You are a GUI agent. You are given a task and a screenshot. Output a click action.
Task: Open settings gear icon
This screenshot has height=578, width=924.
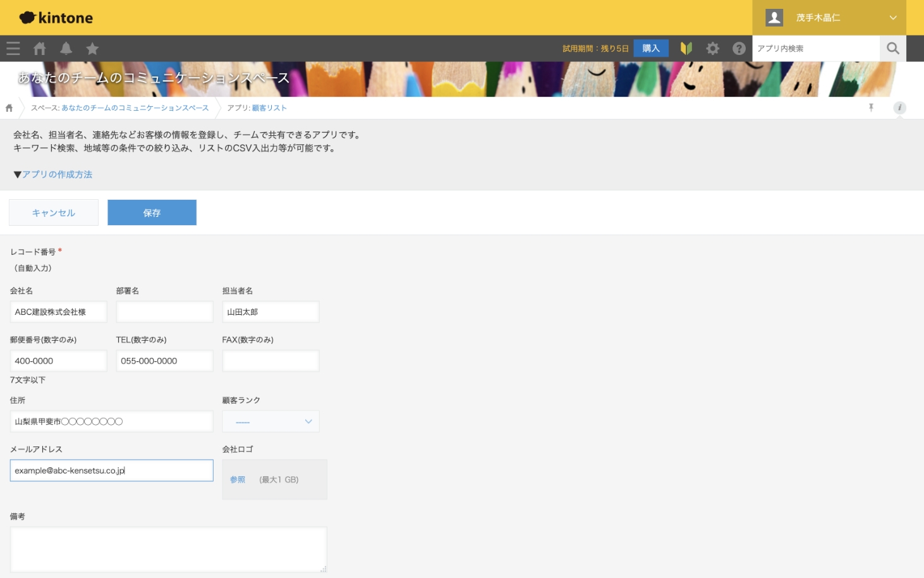712,49
